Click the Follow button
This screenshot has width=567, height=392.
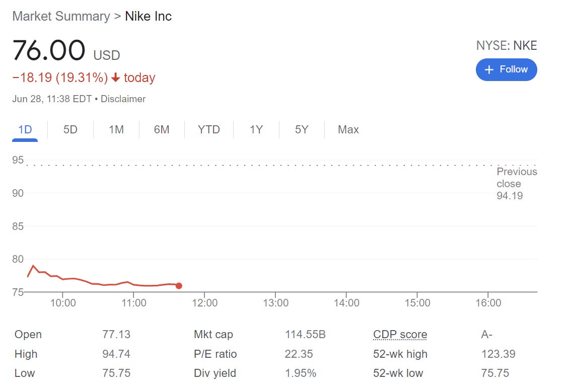[506, 69]
